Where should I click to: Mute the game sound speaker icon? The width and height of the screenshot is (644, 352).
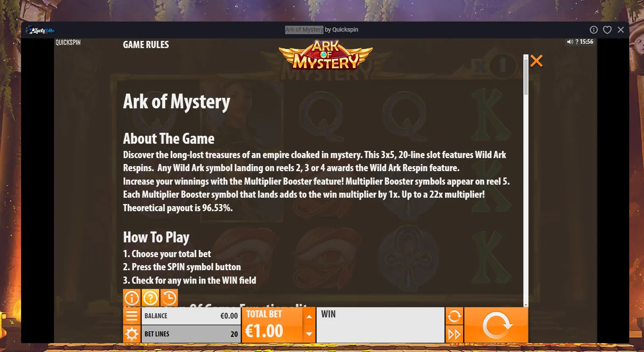(x=570, y=42)
